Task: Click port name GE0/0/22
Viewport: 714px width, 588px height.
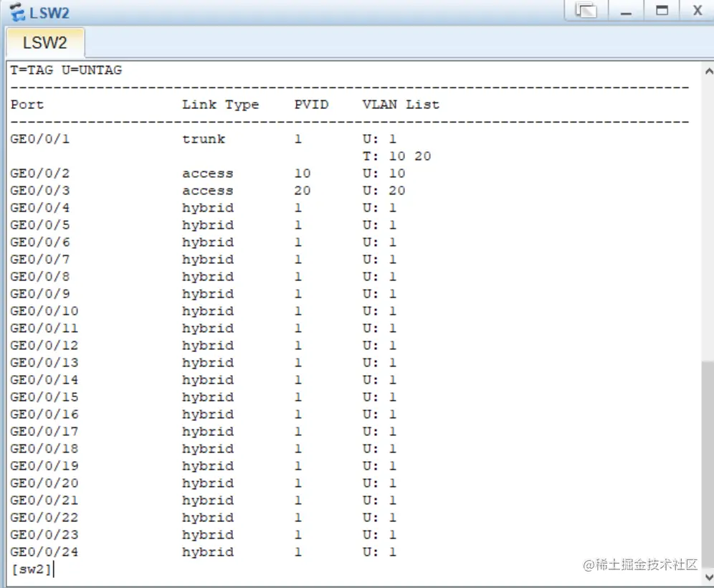Action: click(x=44, y=518)
